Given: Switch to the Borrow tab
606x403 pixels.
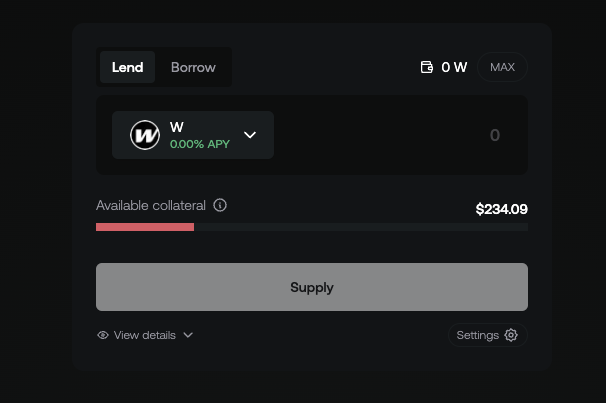Looking at the screenshot, I should click(193, 67).
